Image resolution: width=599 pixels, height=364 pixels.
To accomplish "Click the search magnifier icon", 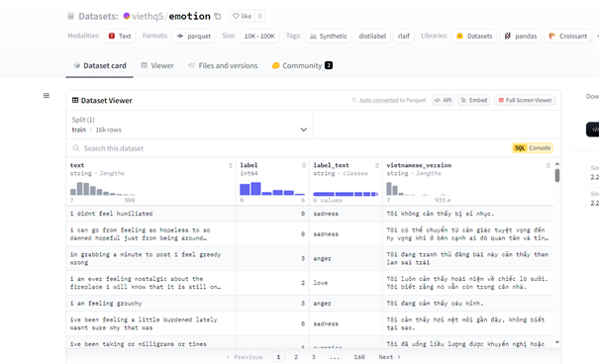I will coord(76,148).
